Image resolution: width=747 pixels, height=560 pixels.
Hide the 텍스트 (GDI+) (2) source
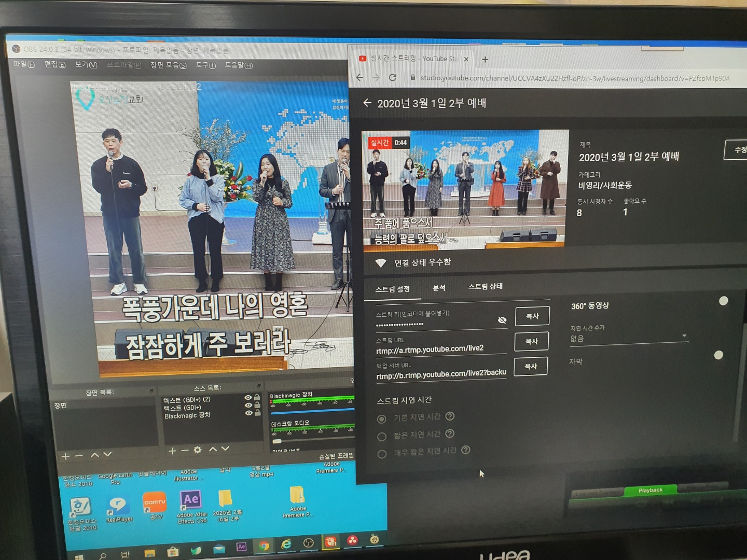248,398
